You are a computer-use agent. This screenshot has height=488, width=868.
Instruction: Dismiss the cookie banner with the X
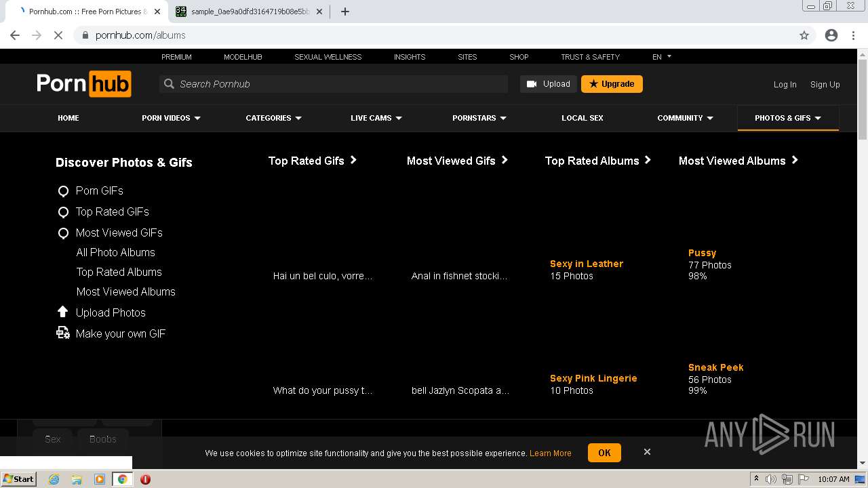pos(647,451)
